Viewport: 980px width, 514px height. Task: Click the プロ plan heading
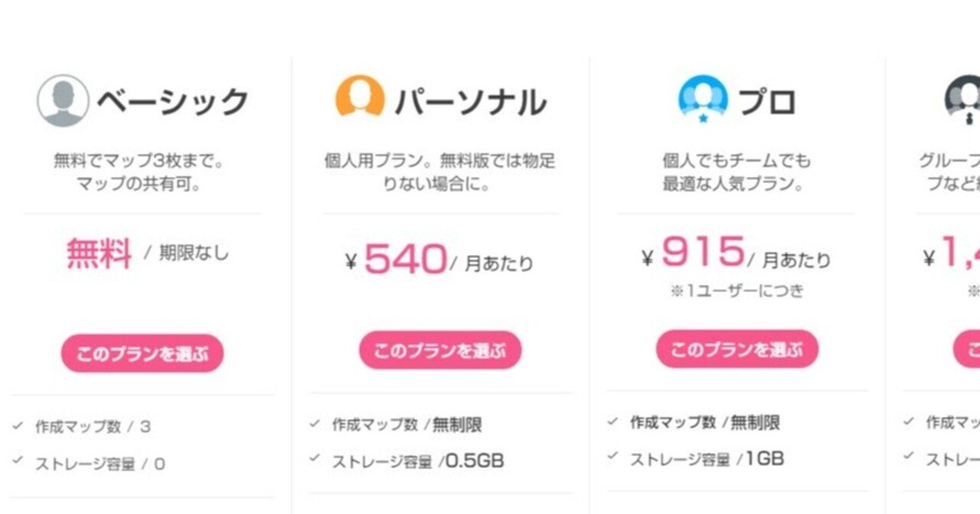coord(766,102)
